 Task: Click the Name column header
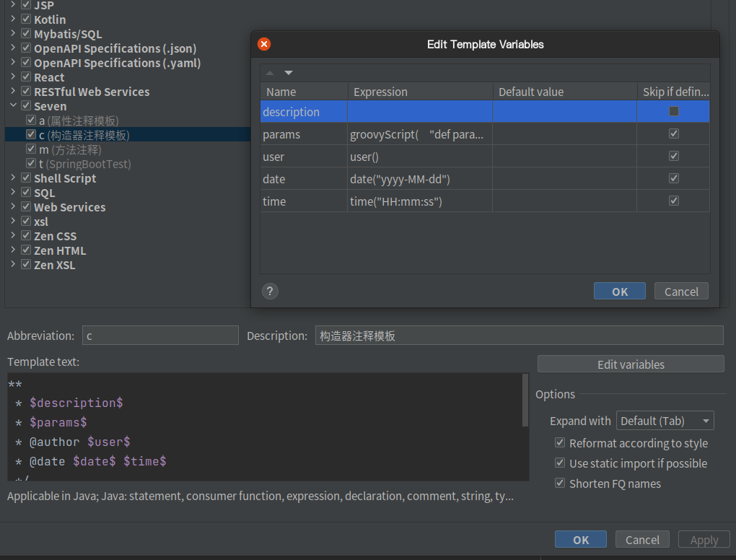point(305,92)
